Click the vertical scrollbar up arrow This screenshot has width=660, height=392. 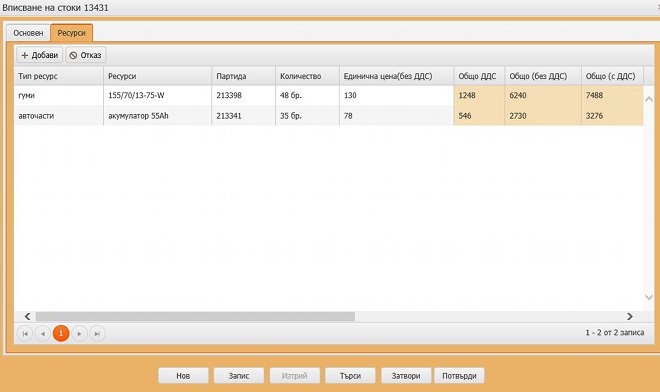[649, 99]
